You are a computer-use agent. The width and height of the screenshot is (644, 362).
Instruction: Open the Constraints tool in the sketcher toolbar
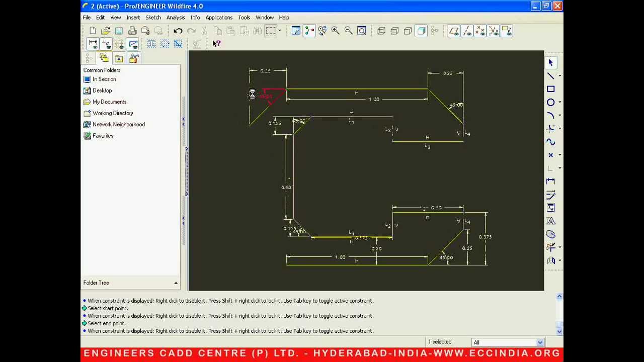tap(551, 208)
